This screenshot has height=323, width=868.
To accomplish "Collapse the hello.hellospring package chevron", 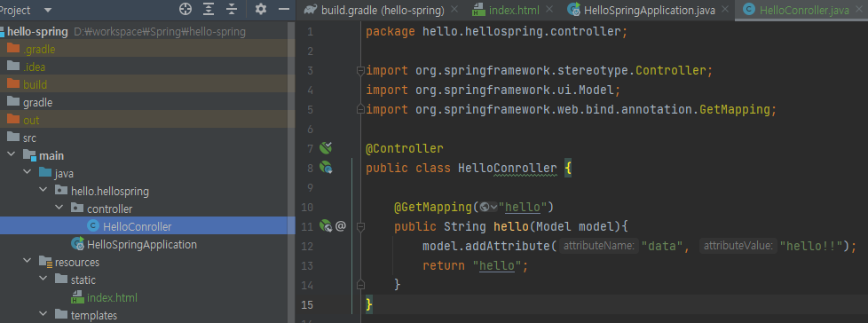I will coord(43,191).
